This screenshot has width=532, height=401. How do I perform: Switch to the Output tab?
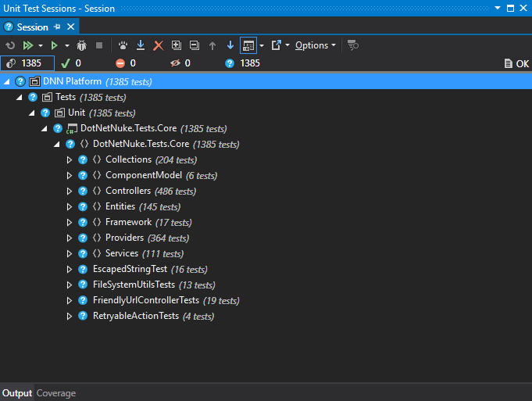pos(17,393)
